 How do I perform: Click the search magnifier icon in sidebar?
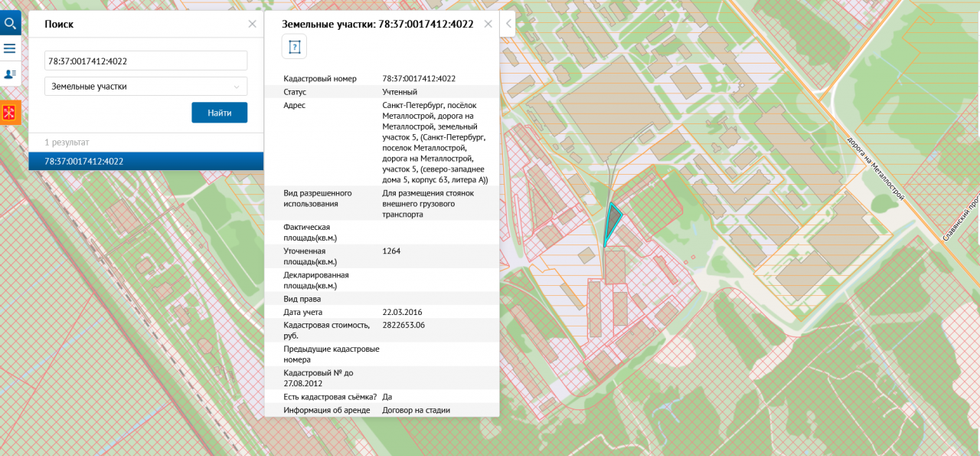tap(10, 24)
